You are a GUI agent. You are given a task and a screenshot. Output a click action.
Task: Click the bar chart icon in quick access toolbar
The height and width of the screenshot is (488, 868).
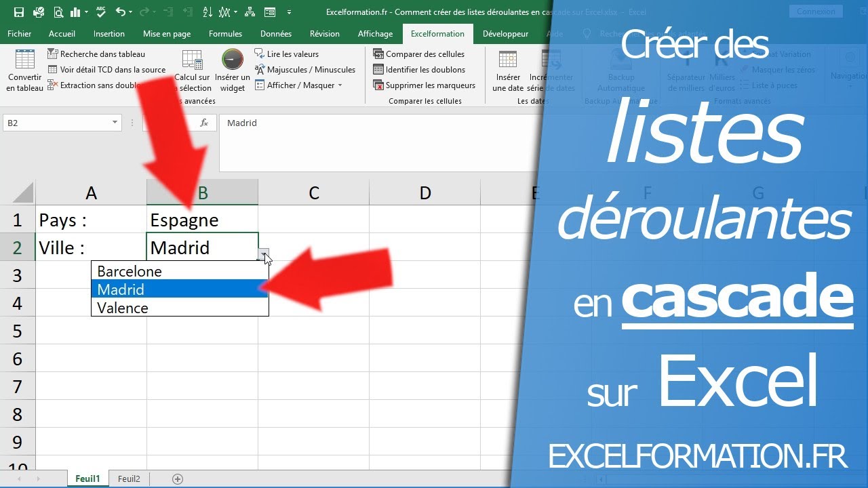click(75, 12)
